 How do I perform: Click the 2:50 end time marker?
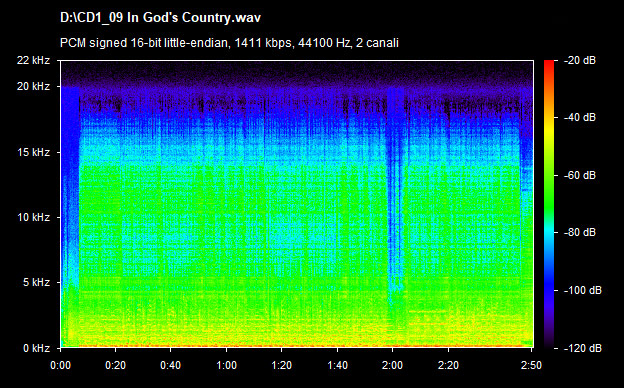pyautogui.click(x=532, y=365)
